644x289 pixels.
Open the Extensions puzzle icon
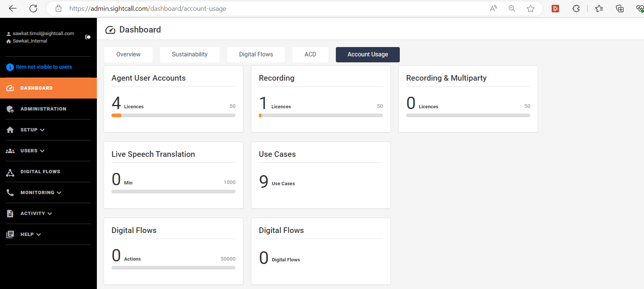(576, 9)
